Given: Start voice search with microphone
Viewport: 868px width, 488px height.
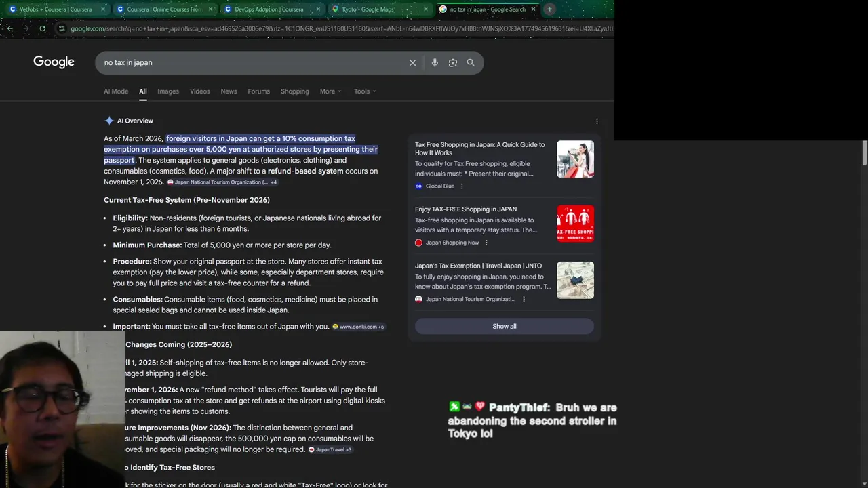Looking at the screenshot, I should [435, 62].
